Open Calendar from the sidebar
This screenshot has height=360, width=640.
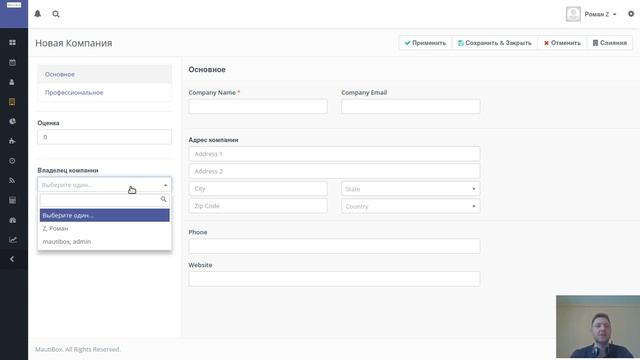tap(13, 62)
